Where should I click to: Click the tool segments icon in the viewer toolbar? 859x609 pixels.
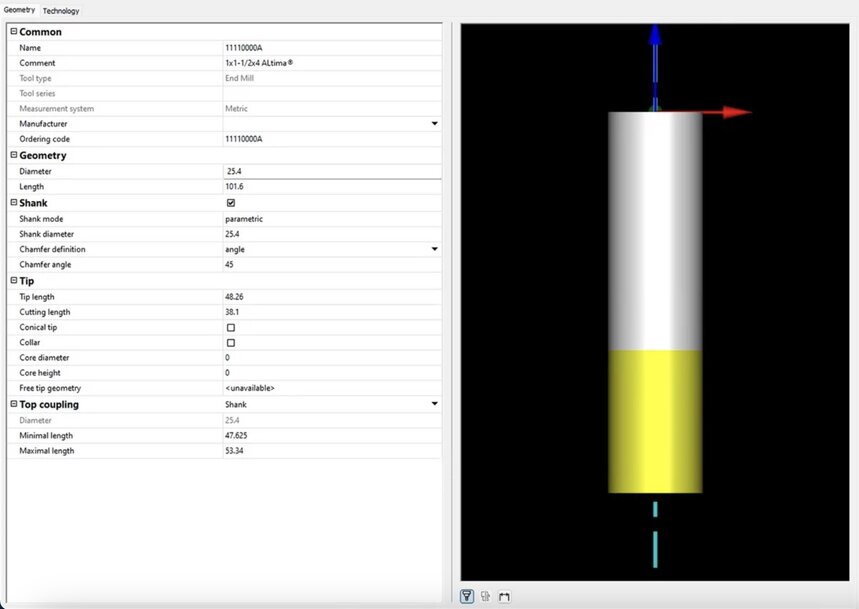click(x=485, y=595)
